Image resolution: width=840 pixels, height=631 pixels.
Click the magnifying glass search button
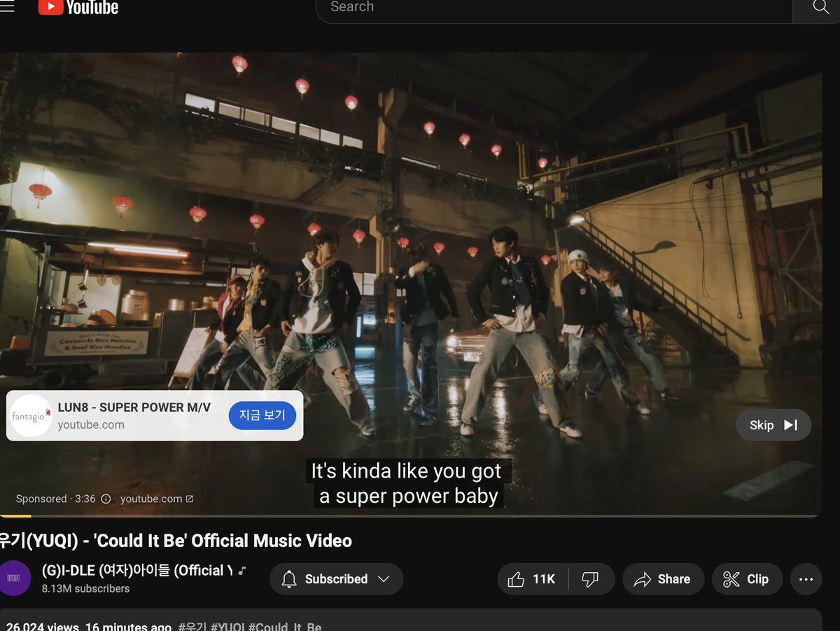(819, 8)
